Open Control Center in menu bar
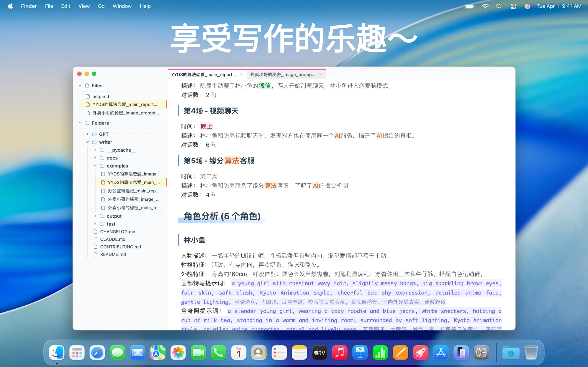 (513, 6)
